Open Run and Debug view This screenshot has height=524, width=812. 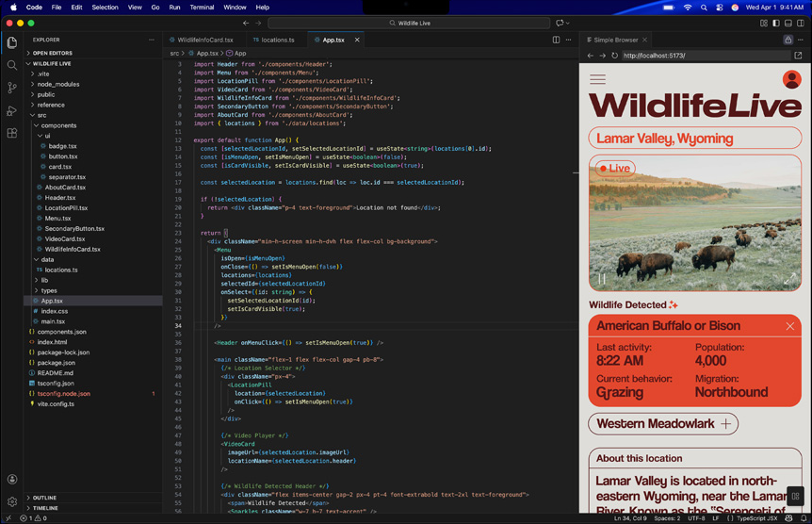pos(12,110)
